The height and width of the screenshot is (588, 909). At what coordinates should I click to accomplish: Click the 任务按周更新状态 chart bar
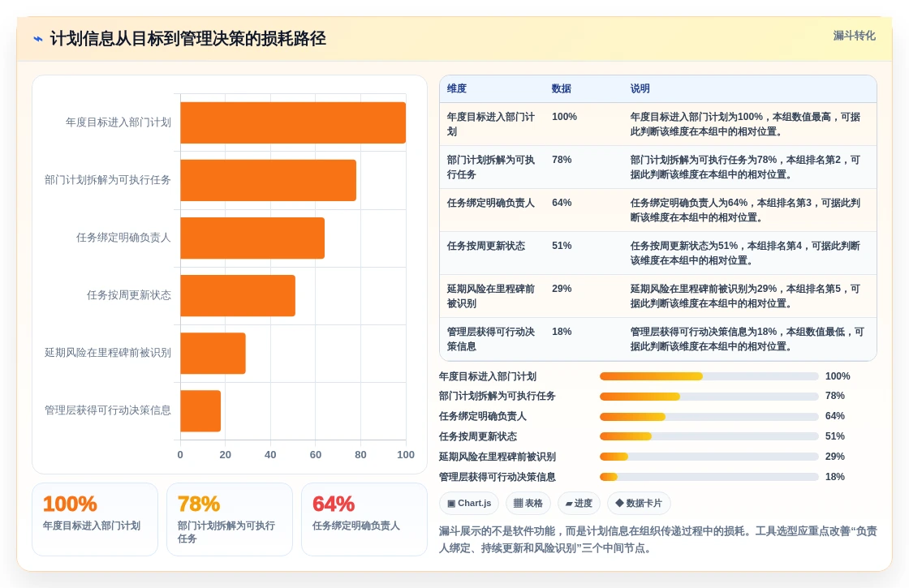coord(238,295)
